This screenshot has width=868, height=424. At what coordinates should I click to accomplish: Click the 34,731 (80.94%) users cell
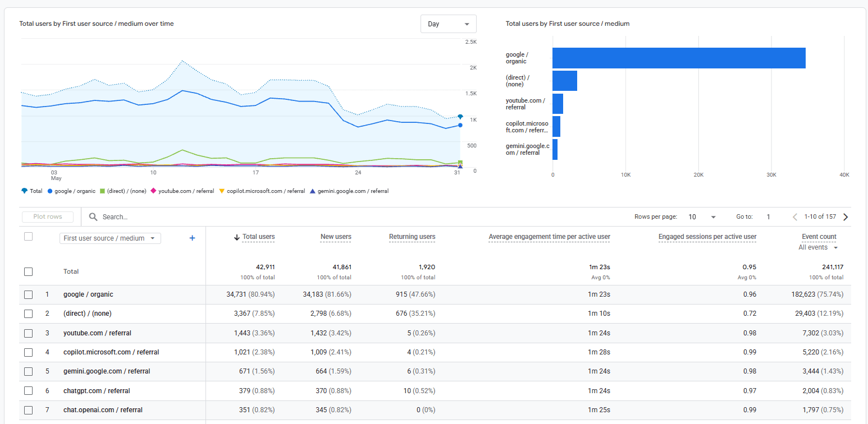tap(250, 294)
